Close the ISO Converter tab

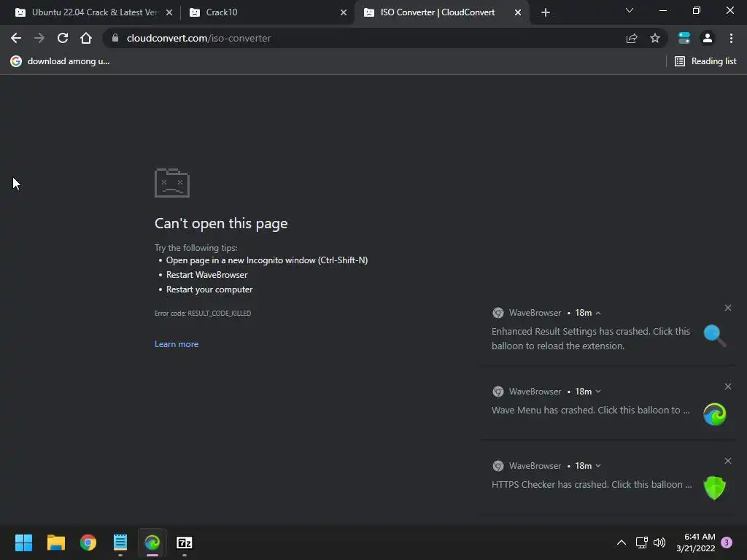click(x=518, y=12)
